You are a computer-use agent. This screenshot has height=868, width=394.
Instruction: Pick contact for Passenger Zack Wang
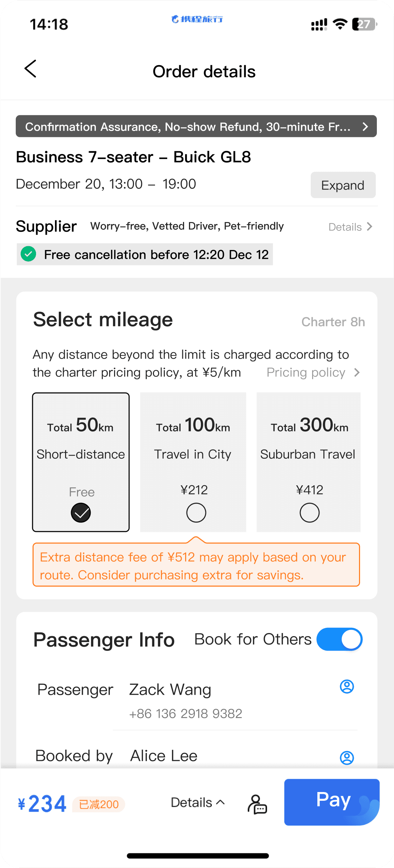coord(347,687)
